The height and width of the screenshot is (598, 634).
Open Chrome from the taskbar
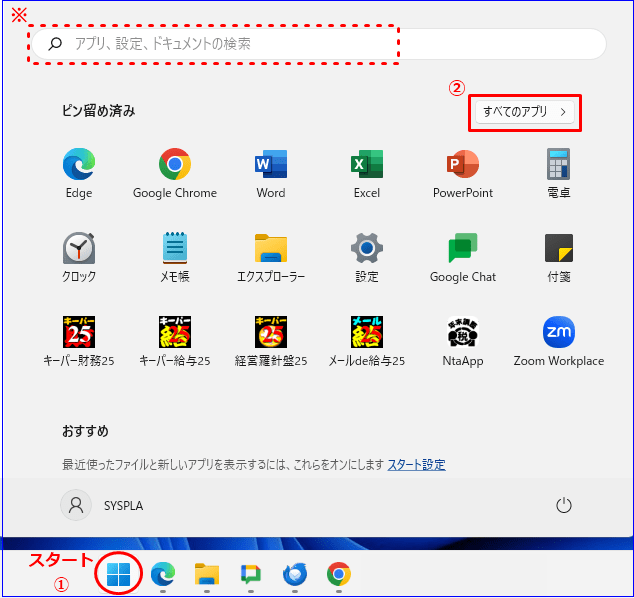coord(339,574)
